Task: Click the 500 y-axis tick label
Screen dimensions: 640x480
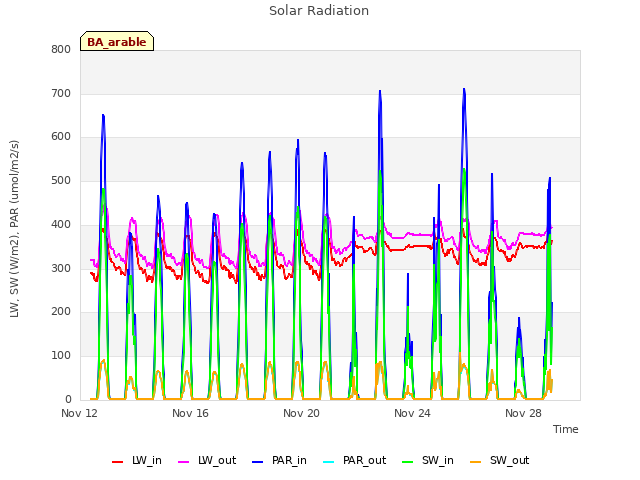Action: 61,180
